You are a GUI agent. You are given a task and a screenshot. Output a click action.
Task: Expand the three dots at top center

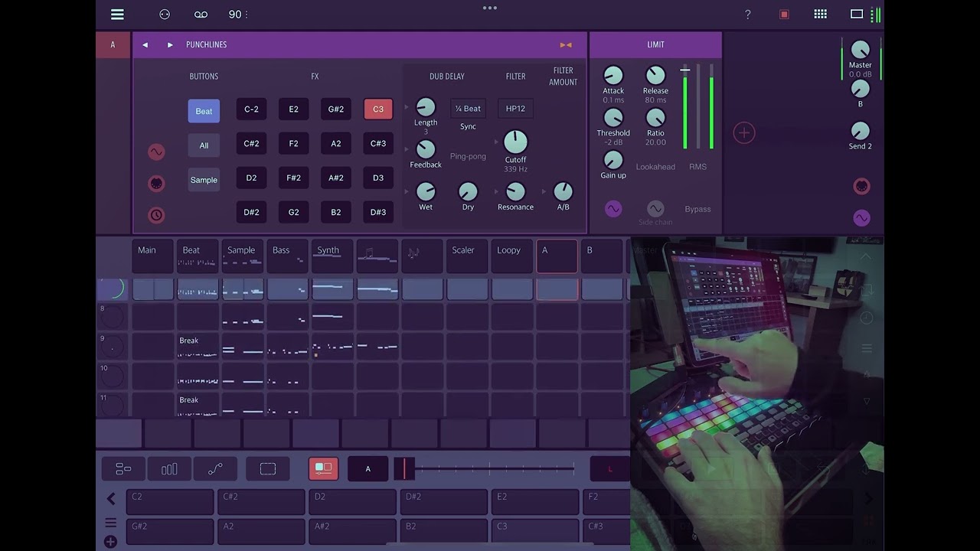click(x=490, y=8)
